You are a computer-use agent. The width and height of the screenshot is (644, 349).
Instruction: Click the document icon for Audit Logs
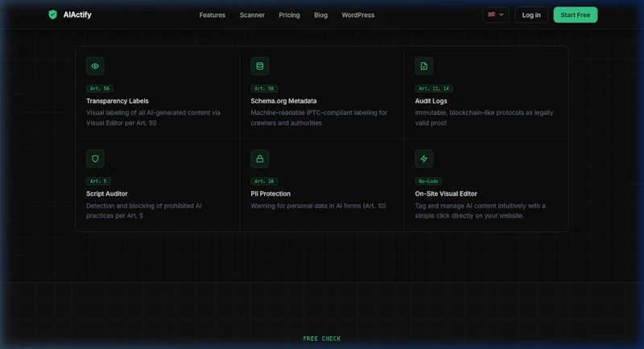point(424,66)
